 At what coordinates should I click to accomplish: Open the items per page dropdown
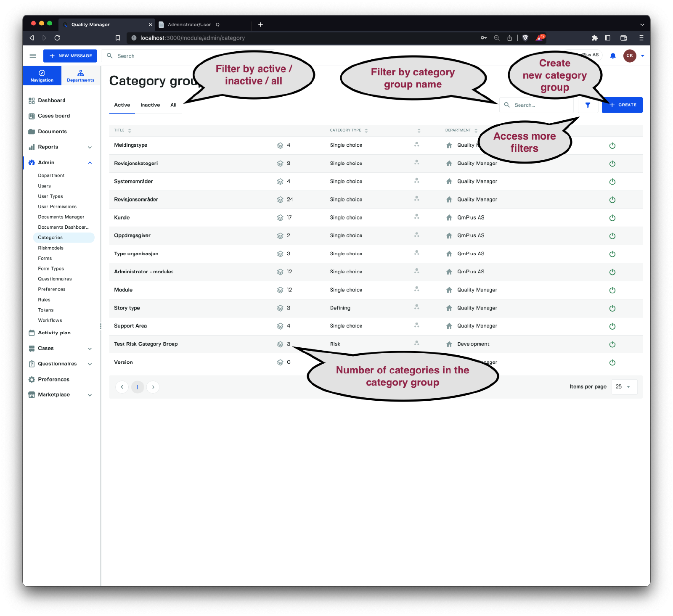click(x=624, y=387)
